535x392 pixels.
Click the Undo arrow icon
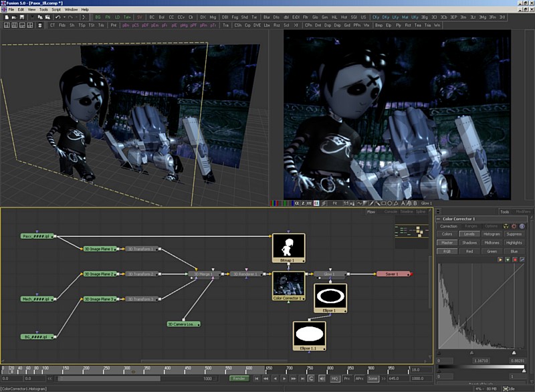pyautogui.click(x=58, y=17)
